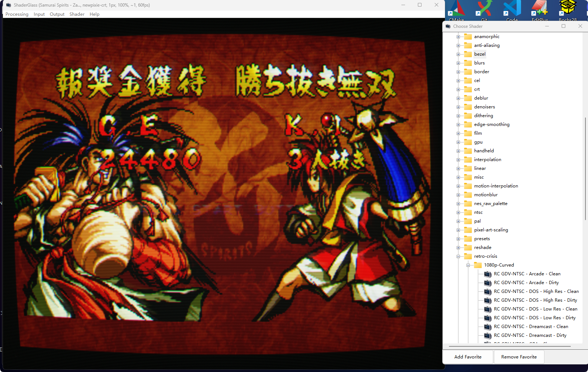The height and width of the screenshot is (372, 588).
Task: Open the Input menu
Action: pyautogui.click(x=39, y=14)
